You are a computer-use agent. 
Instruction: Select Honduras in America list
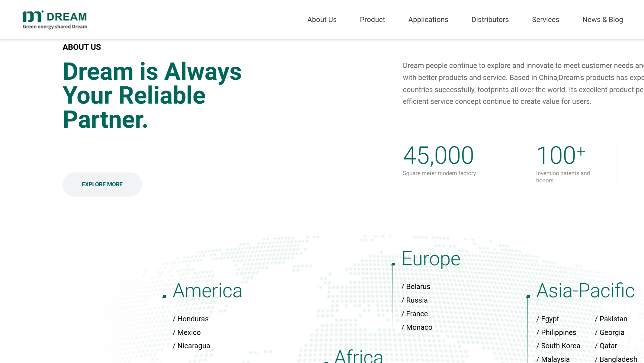pyautogui.click(x=193, y=319)
